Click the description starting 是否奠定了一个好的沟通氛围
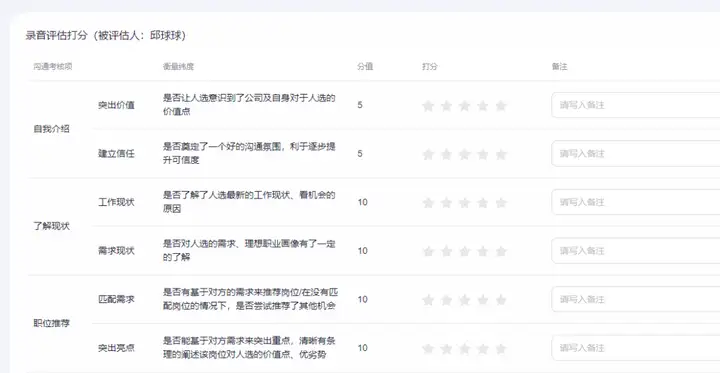 click(x=249, y=153)
